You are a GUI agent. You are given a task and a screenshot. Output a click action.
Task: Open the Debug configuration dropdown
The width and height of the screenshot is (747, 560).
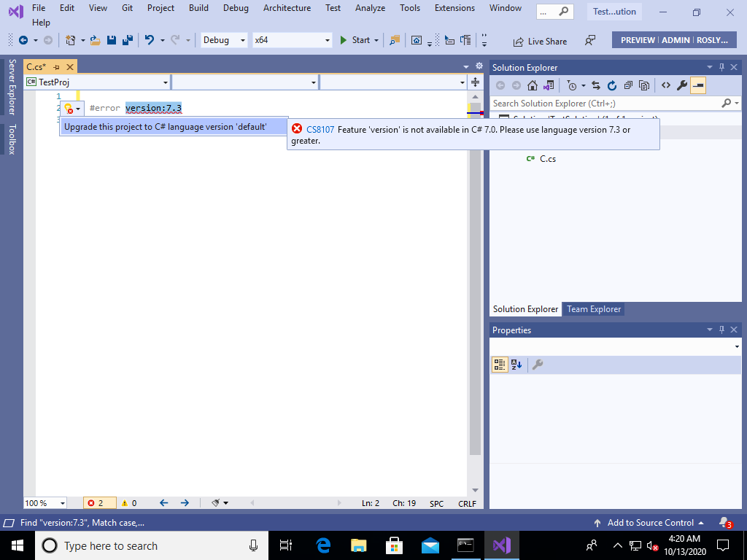pyautogui.click(x=242, y=41)
